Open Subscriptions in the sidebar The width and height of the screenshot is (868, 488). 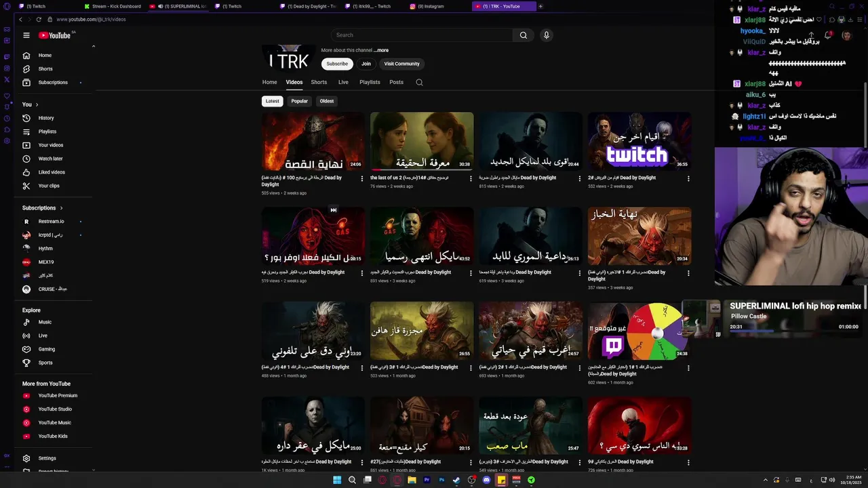tap(52, 83)
